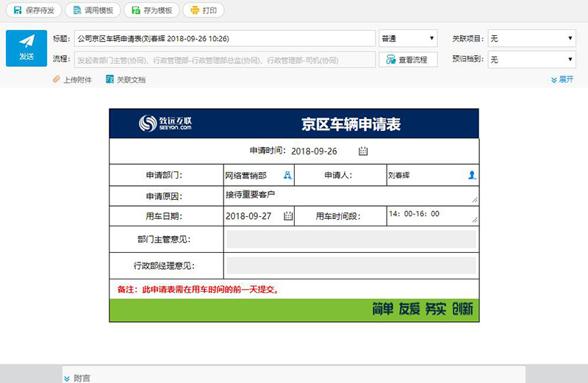Open the 普通 priority dropdown
This screenshot has width=588, height=383.
point(408,38)
